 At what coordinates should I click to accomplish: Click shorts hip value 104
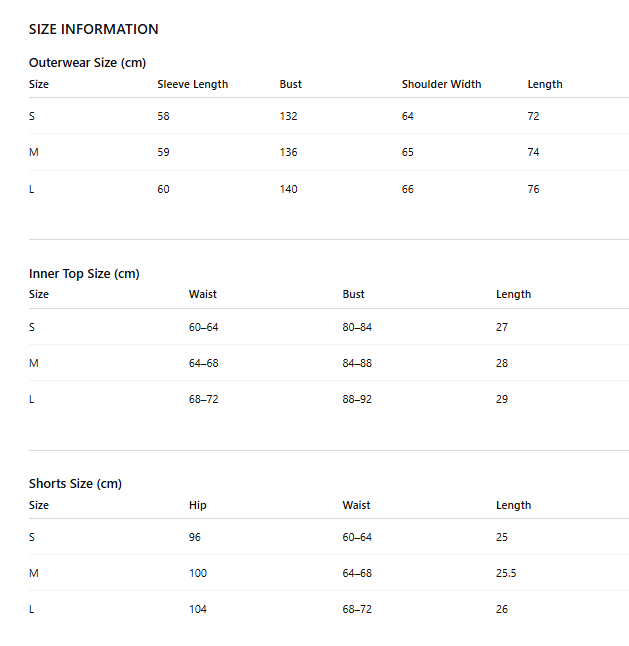198,609
